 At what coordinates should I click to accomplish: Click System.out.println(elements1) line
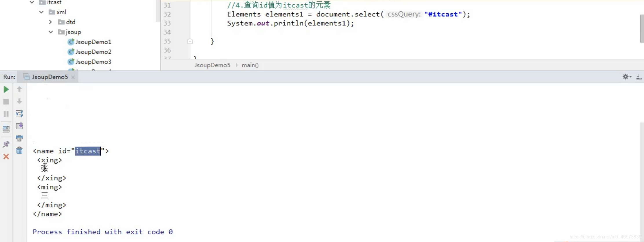point(290,23)
